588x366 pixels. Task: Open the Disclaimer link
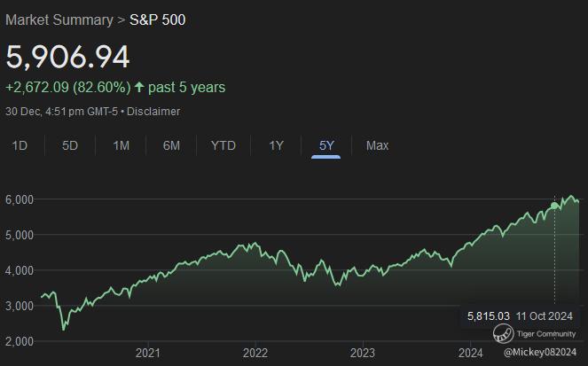[x=154, y=112]
